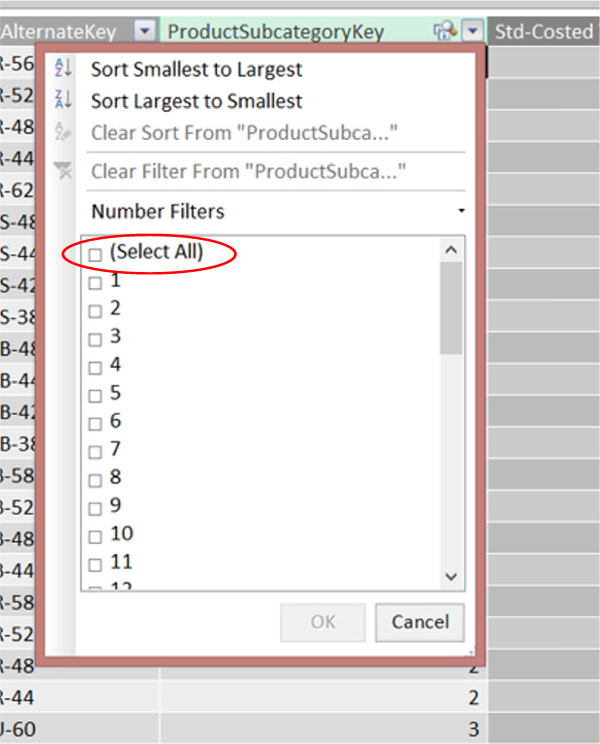Open the AlternateKey column filter dropdown

(x=145, y=32)
